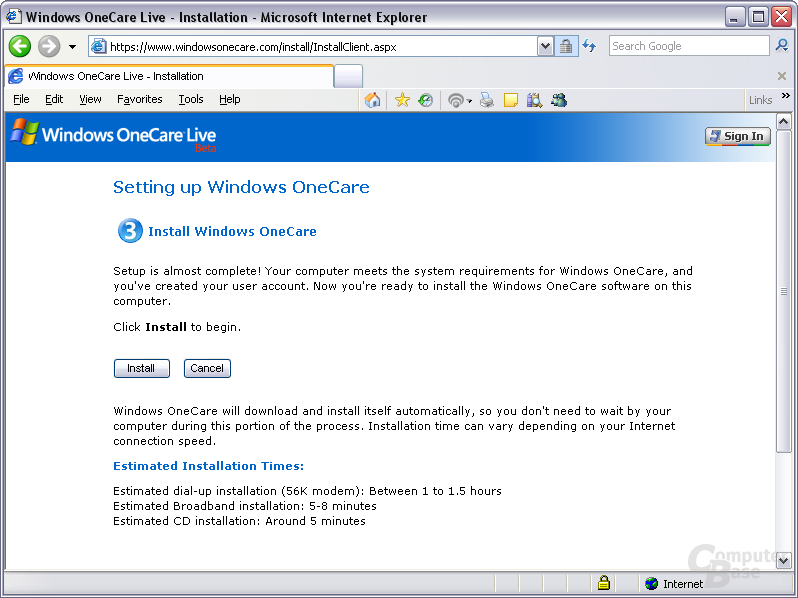Close the current tab with X
Viewport: 798px width, 598px height.
point(782,76)
